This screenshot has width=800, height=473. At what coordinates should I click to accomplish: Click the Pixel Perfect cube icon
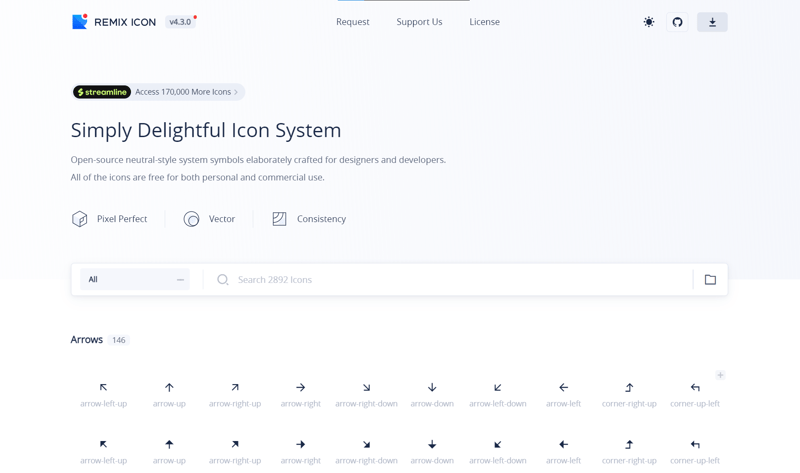[x=80, y=219]
